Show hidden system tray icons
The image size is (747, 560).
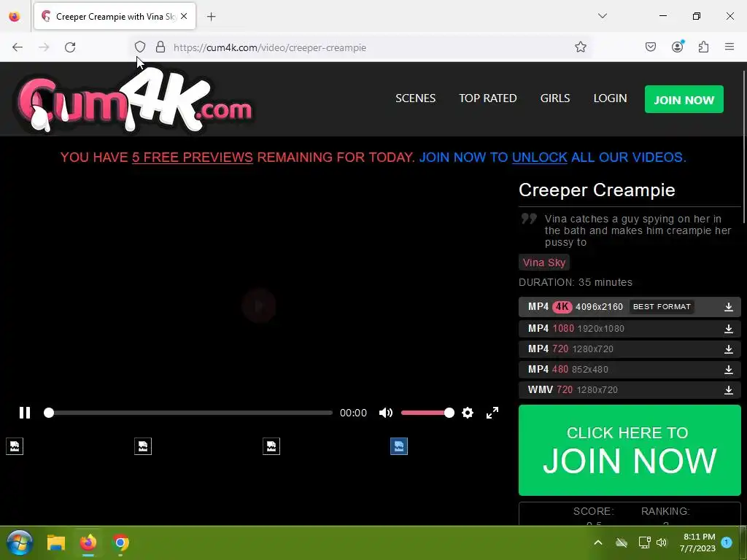click(x=598, y=542)
